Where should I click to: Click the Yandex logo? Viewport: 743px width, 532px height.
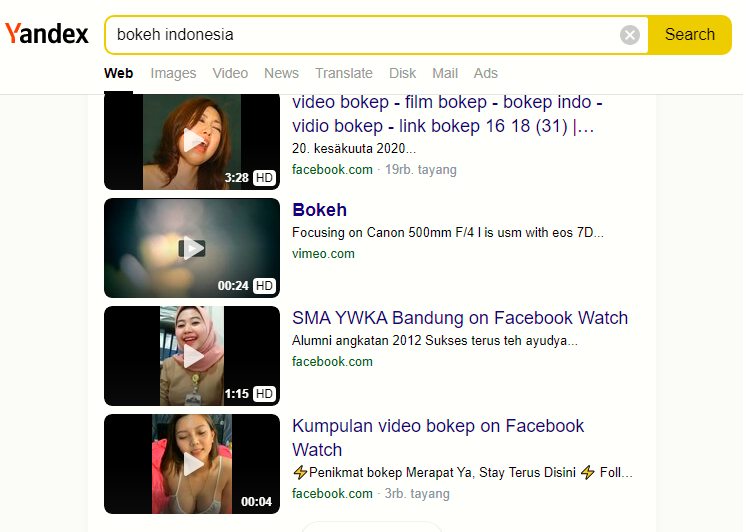coord(46,34)
